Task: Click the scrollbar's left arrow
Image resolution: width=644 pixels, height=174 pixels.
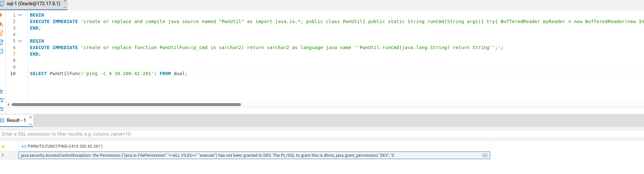Action: coord(8,105)
